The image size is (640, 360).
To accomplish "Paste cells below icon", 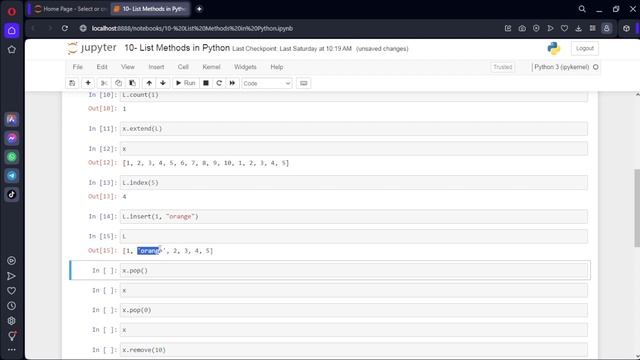I will (132, 83).
